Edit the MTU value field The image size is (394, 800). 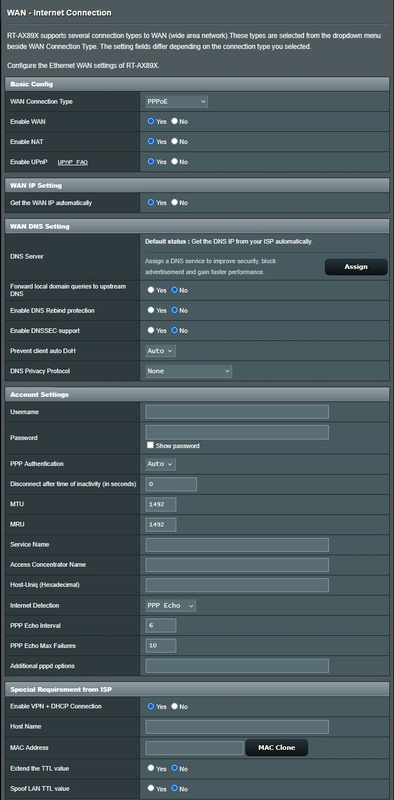point(161,504)
